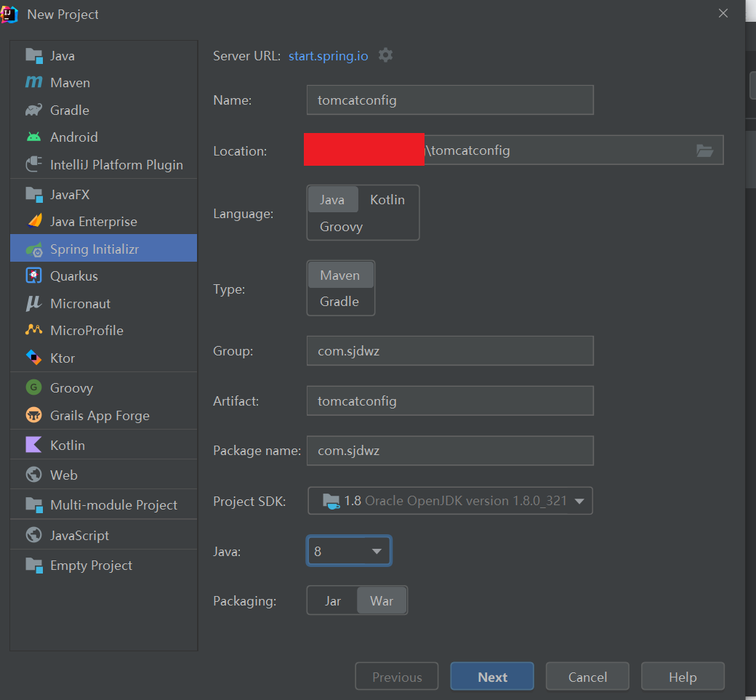756x700 pixels.
Task: Click the Web globe icon
Action: 33,475
